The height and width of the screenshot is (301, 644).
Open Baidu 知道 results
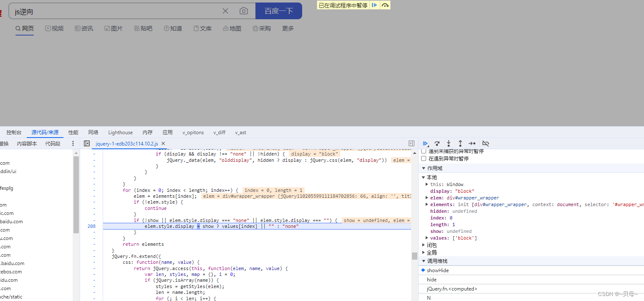point(173,28)
